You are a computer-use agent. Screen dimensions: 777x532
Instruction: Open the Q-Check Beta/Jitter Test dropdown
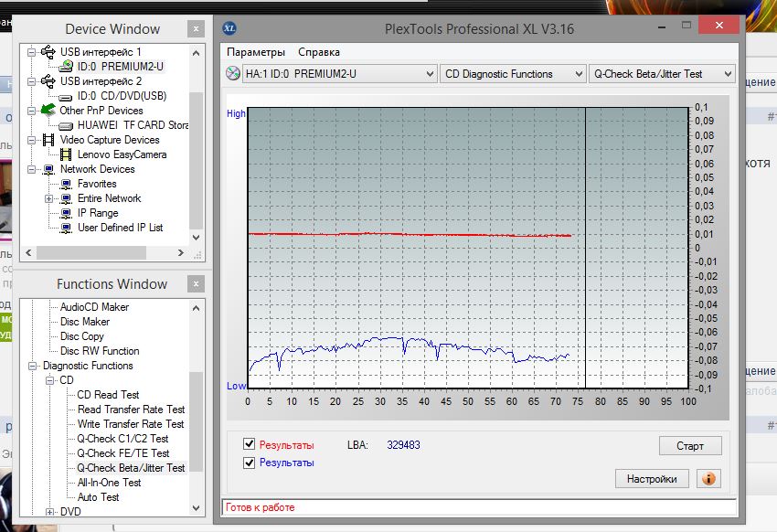(662, 74)
